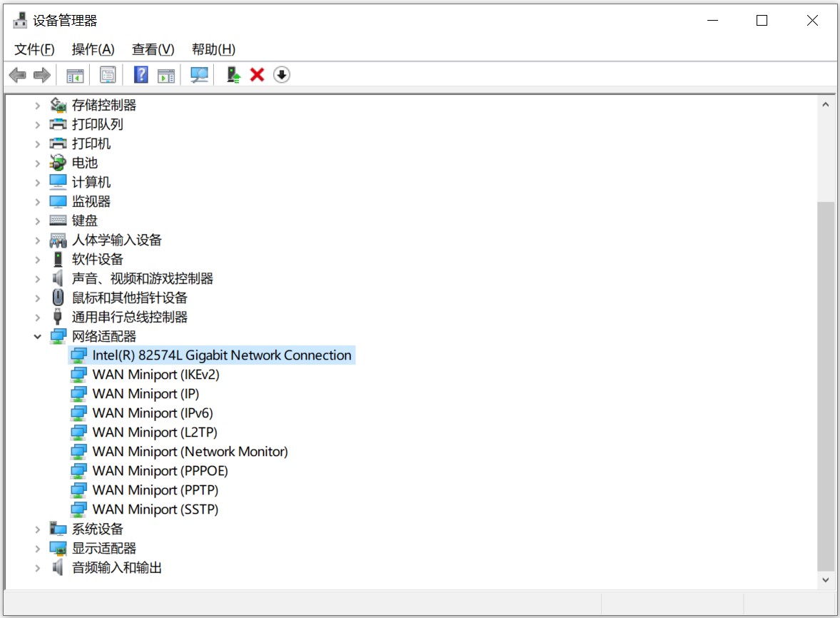Click the 鼠标和其他指针设备 mouse icon
The width and height of the screenshot is (840, 618).
point(58,298)
